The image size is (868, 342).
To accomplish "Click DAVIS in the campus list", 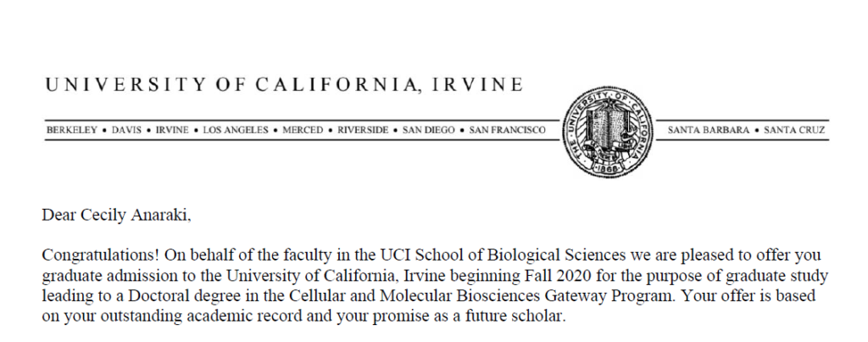I will pos(126,130).
